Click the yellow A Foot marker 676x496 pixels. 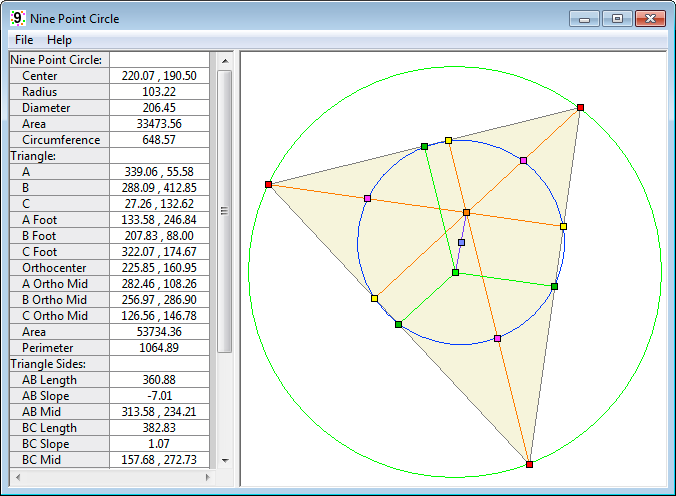[x=374, y=298]
